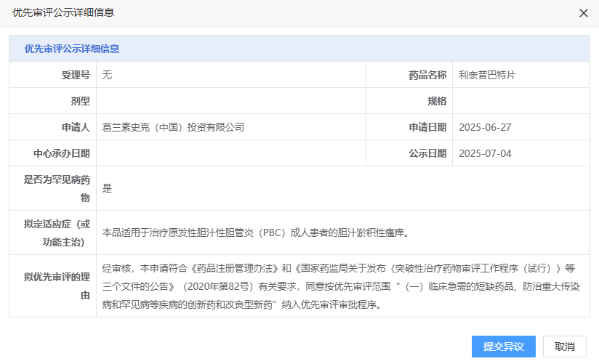
Task: Select the application date 2025-06-27
Action: click(485, 127)
